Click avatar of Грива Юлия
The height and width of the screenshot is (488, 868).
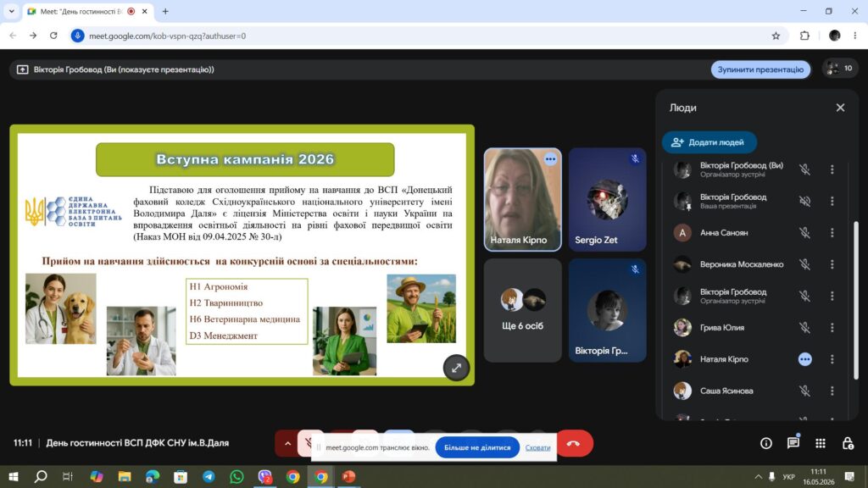pos(682,328)
